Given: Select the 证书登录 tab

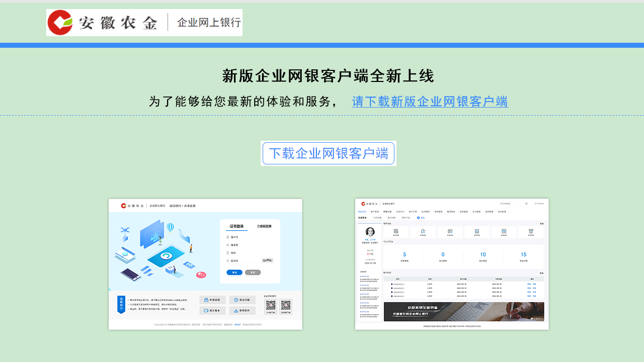Looking at the screenshot, I should pos(236,225).
